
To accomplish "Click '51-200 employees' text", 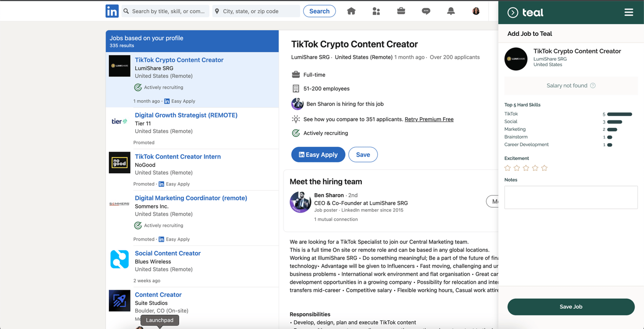I will 327,89.
